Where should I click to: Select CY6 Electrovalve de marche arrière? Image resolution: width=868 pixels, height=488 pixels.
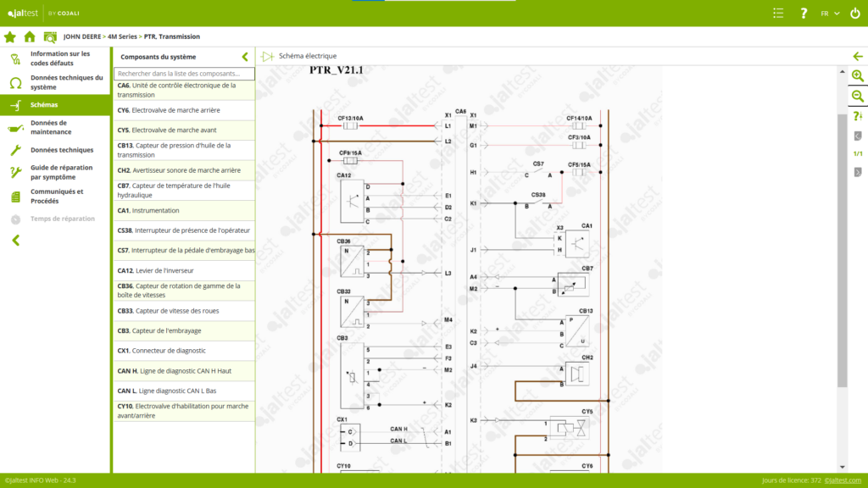184,110
